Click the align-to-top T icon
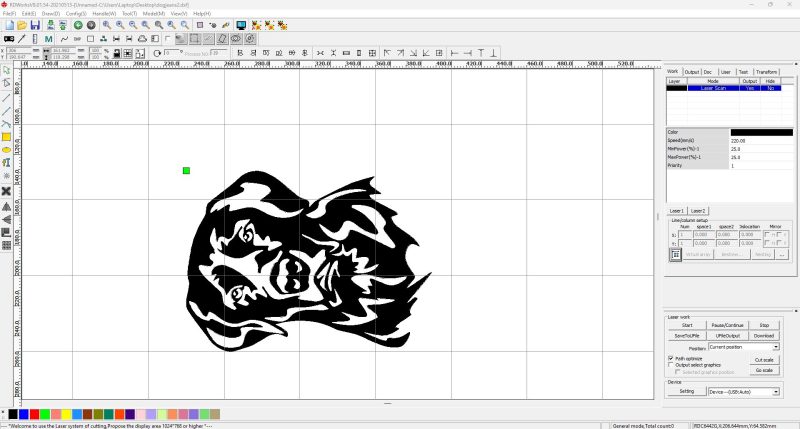800x429 pixels. (x=481, y=53)
